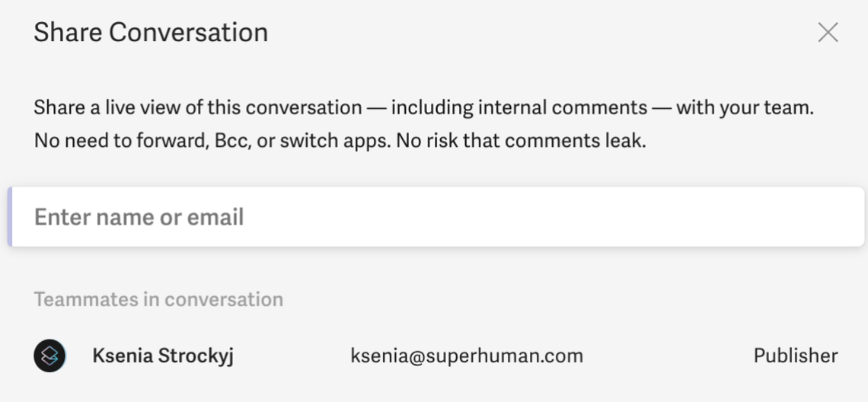Screen dimensions: 868x402
Task: Open the Publisher role label
Action: coord(796,356)
